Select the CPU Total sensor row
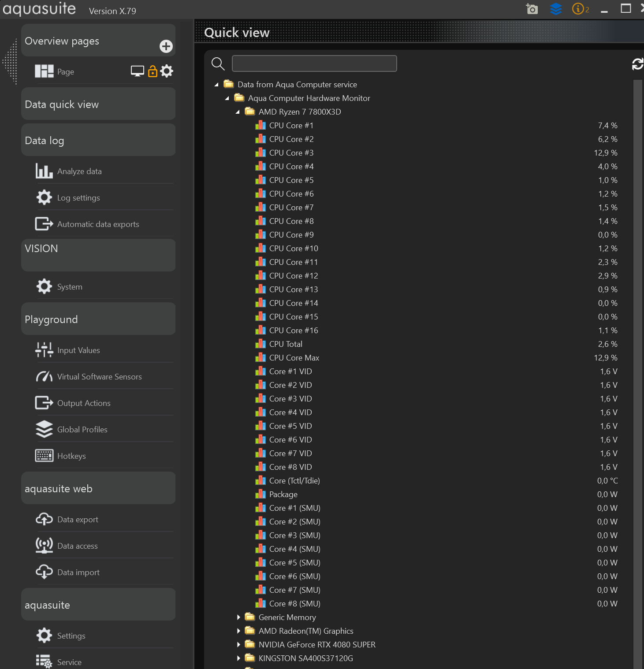 click(x=286, y=344)
